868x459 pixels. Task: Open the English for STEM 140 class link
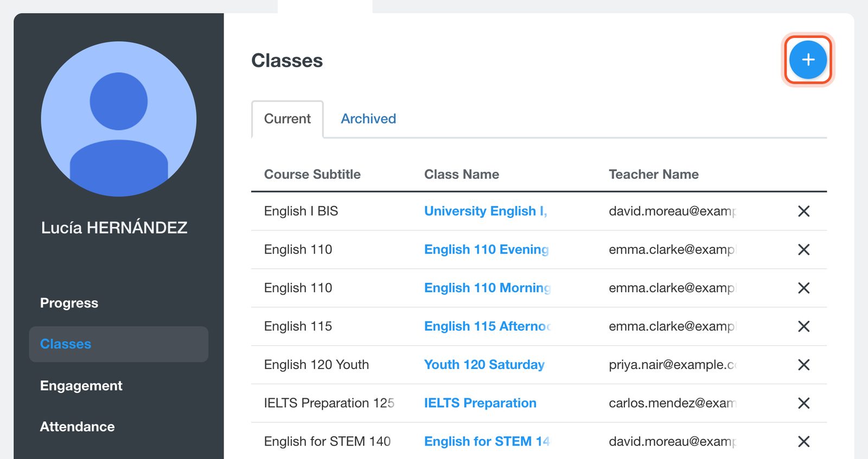click(x=487, y=442)
